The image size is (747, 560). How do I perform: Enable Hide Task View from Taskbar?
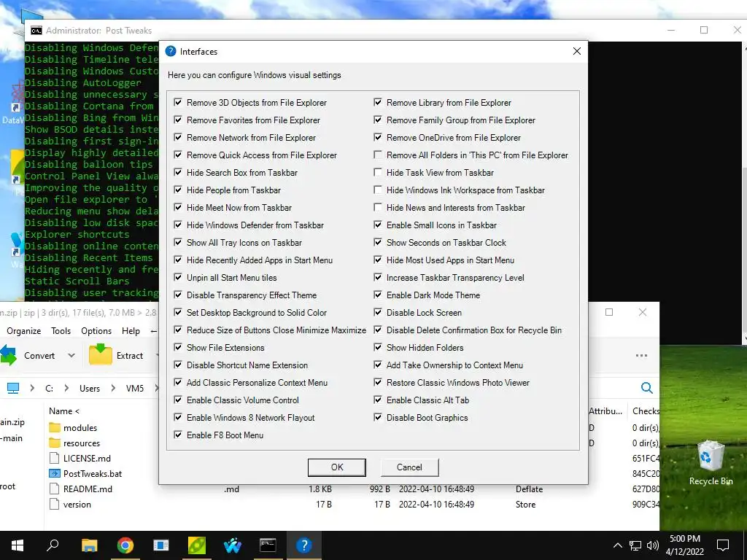tap(378, 172)
